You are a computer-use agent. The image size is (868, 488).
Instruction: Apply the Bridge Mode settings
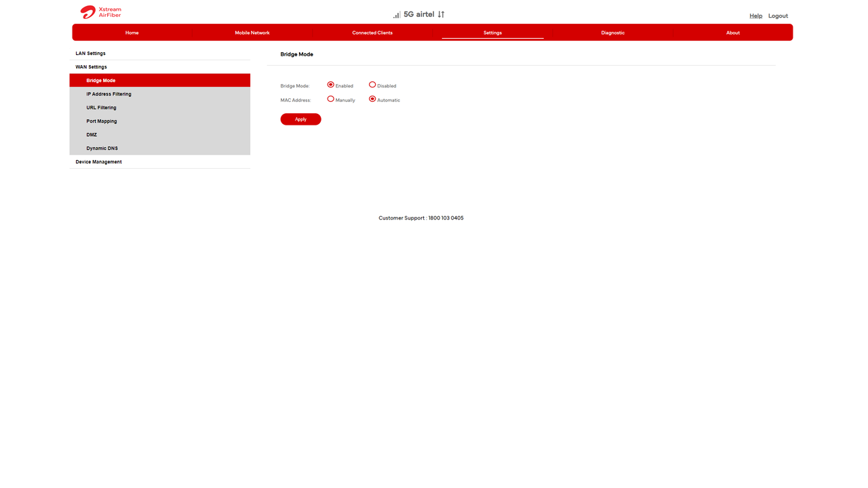click(300, 119)
